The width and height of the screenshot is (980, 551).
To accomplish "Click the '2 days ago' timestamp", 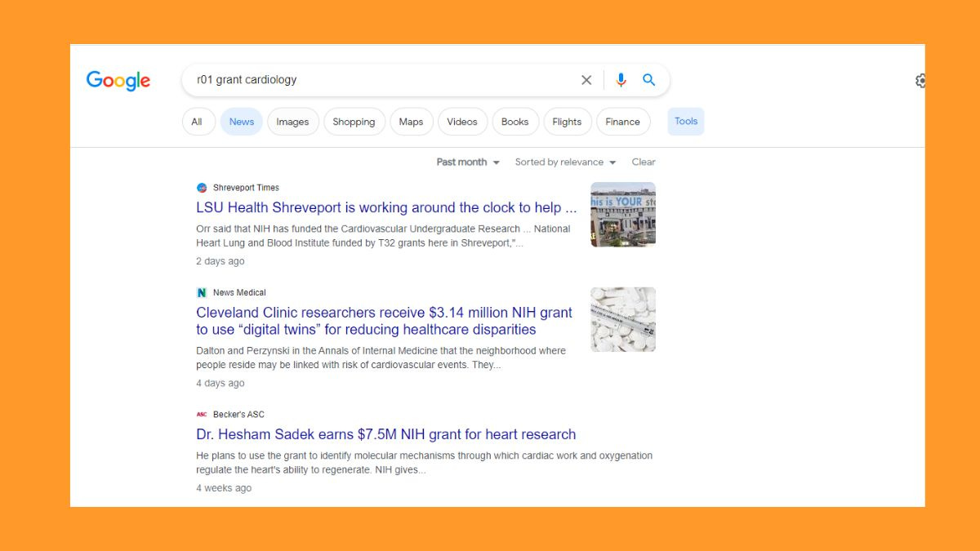I will 220,261.
